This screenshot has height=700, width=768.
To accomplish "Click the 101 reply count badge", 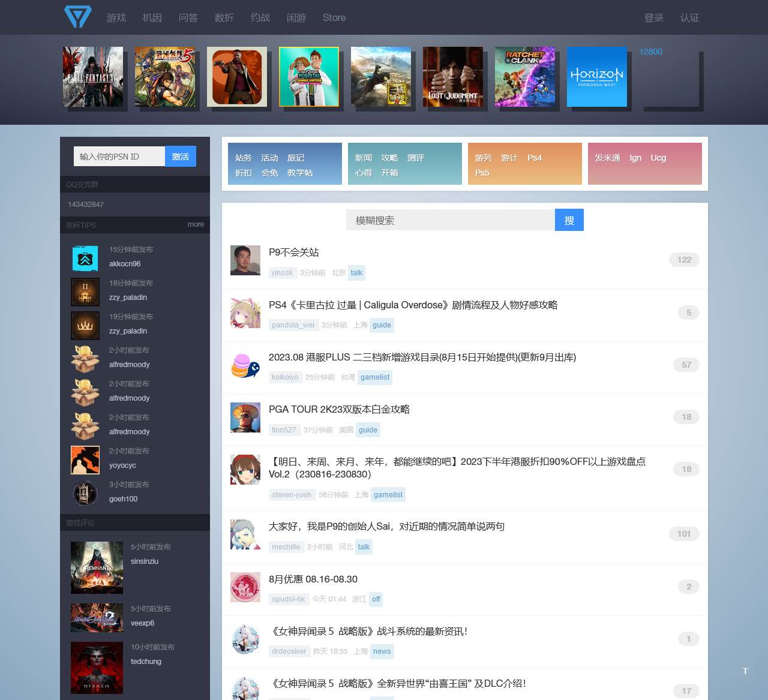I will point(684,534).
